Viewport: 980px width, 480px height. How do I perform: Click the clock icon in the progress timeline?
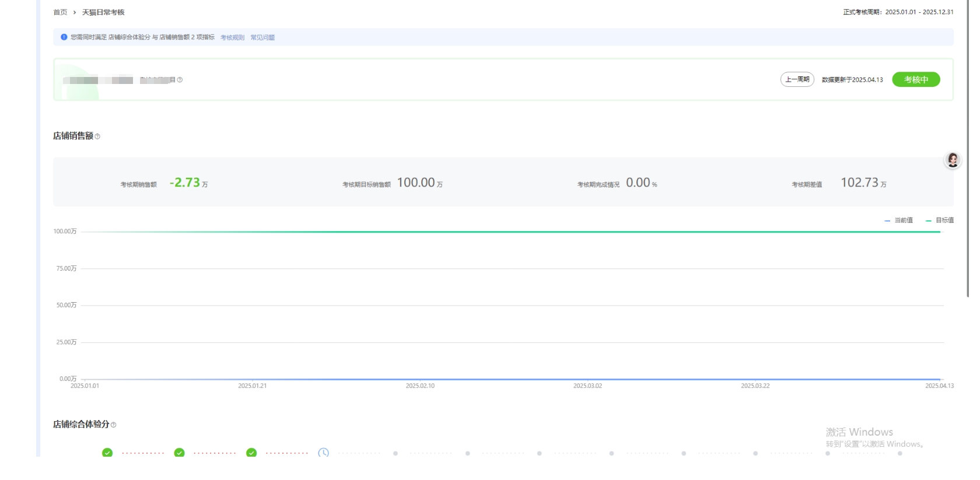point(323,453)
